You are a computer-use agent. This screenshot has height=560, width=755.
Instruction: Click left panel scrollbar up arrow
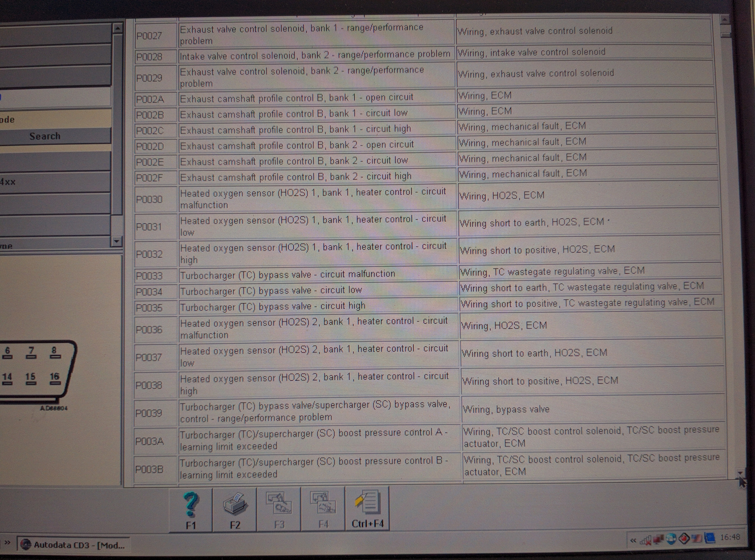(117, 28)
